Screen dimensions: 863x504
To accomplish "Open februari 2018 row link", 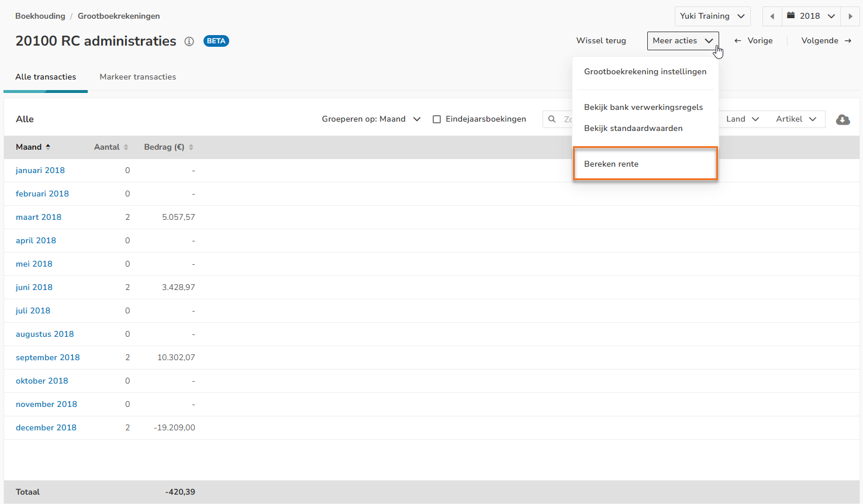I will [x=42, y=194].
